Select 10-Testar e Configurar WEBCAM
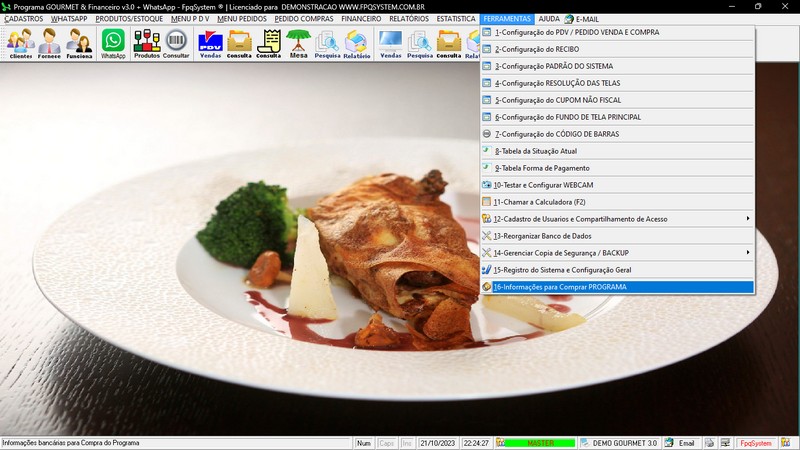The height and width of the screenshot is (450, 800). 617,185
